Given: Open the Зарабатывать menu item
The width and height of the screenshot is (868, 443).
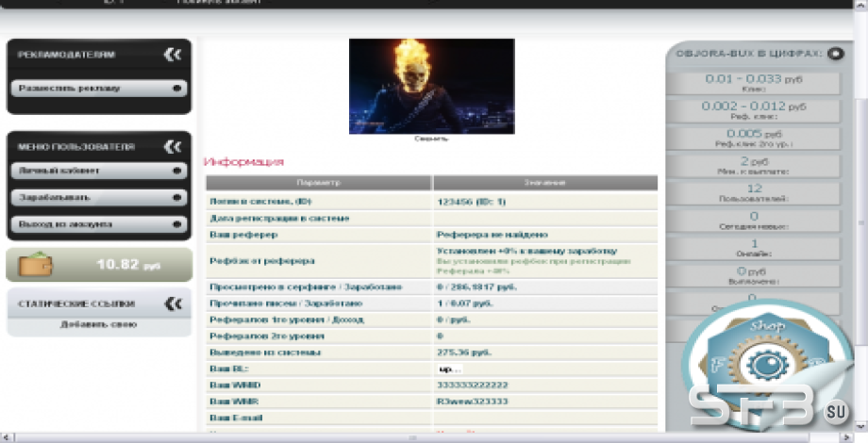Looking at the screenshot, I should [x=99, y=197].
